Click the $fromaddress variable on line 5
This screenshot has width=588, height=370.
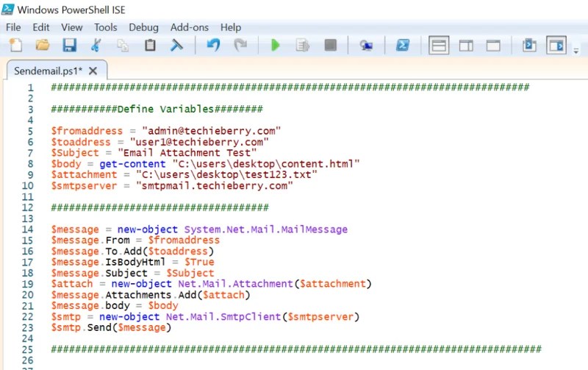point(87,131)
